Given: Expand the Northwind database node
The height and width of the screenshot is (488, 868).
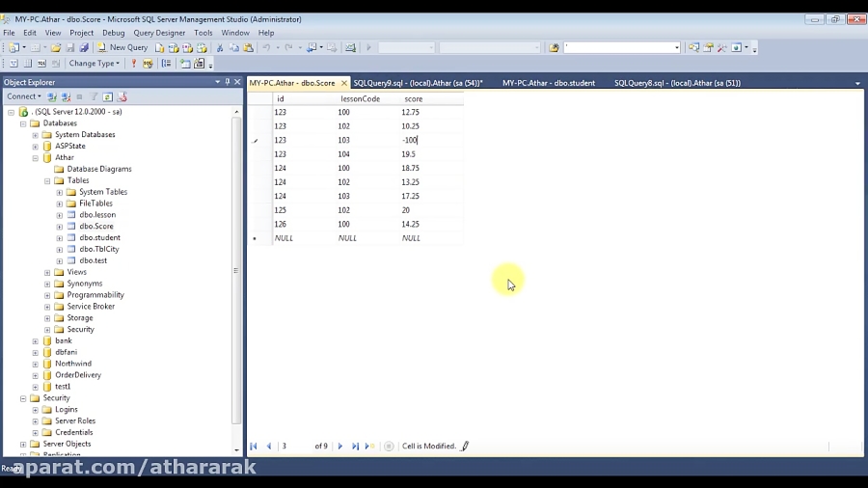Looking at the screenshot, I should [36, 364].
